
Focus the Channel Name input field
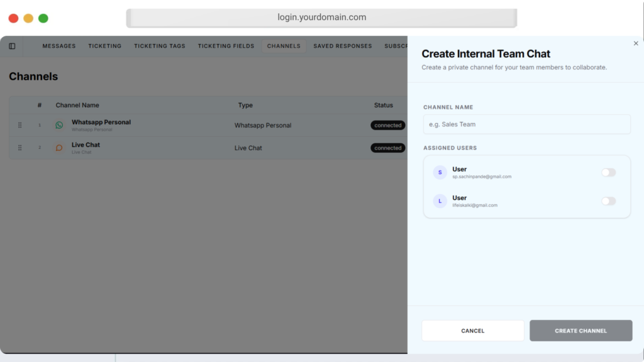point(526,124)
